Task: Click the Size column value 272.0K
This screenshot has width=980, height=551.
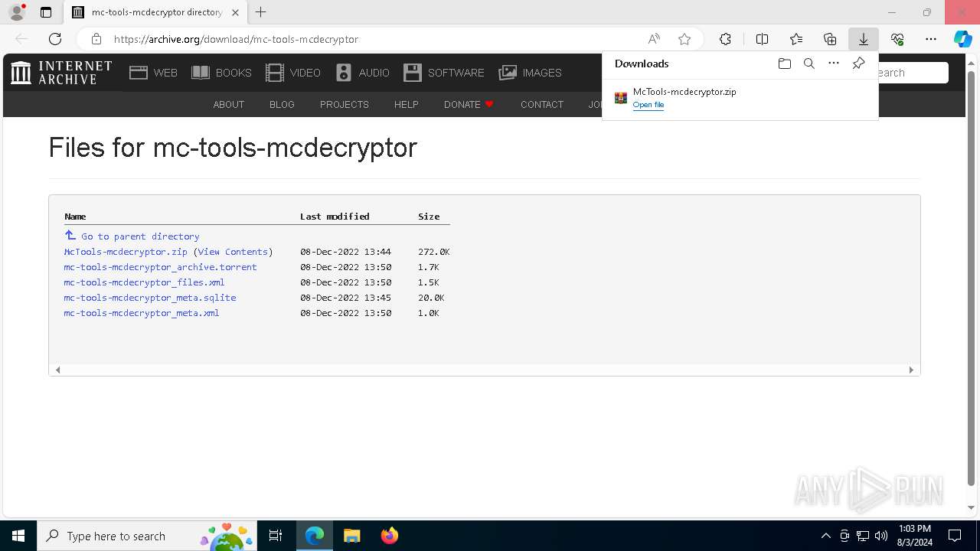Action: (x=433, y=252)
